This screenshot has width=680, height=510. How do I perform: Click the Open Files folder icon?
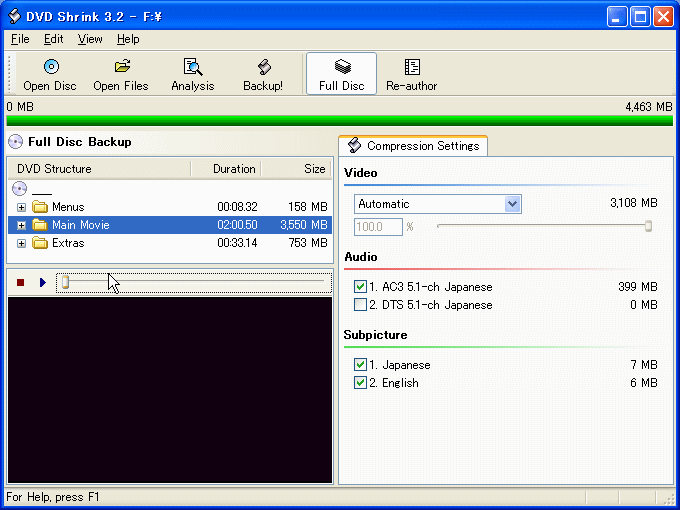pyautogui.click(x=121, y=68)
